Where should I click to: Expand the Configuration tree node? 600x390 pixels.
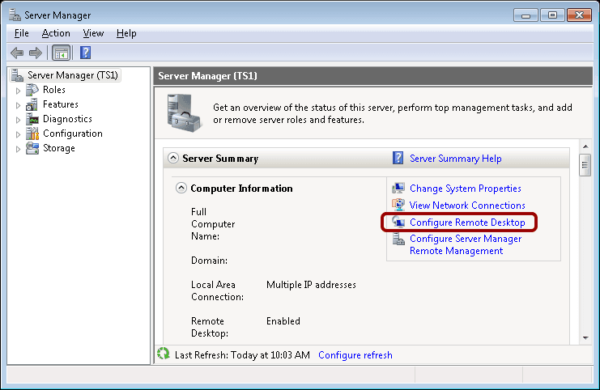[x=18, y=134]
